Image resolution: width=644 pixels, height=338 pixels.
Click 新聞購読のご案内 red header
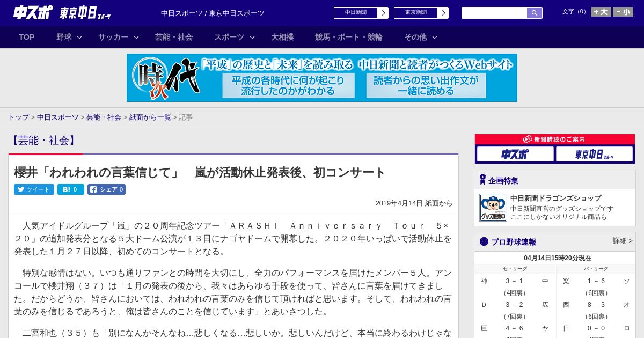555,139
